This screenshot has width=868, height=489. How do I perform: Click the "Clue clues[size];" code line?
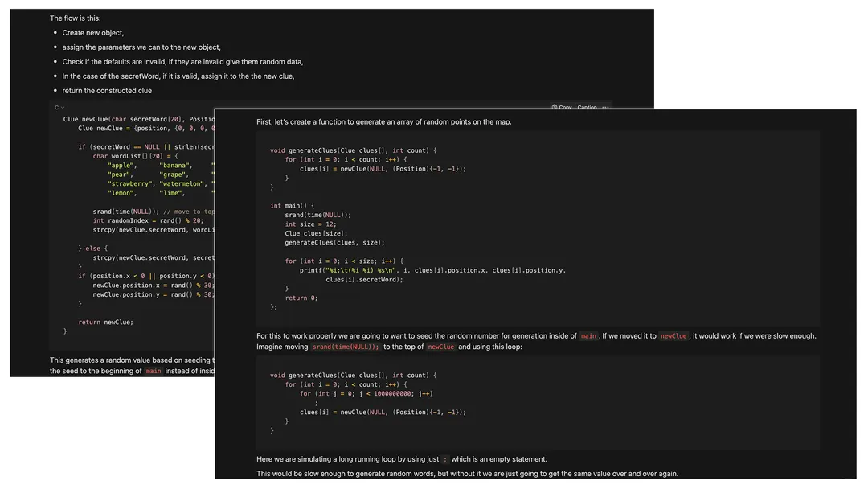tap(316, 233)
